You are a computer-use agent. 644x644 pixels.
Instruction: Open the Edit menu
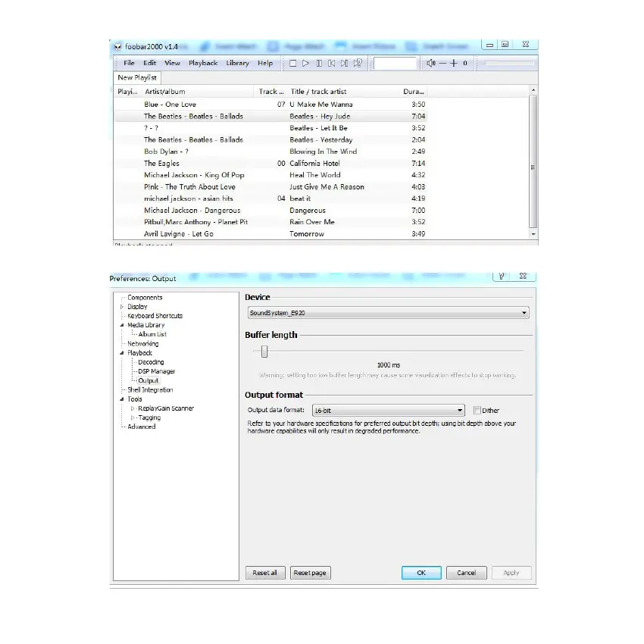click(149, 63)
